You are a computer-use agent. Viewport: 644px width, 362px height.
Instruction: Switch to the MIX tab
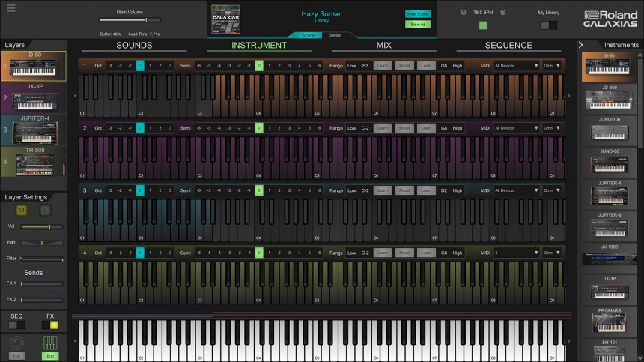383,46
